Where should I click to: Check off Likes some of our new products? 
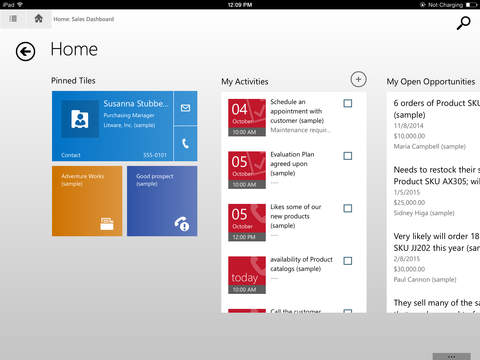[348, 208]
